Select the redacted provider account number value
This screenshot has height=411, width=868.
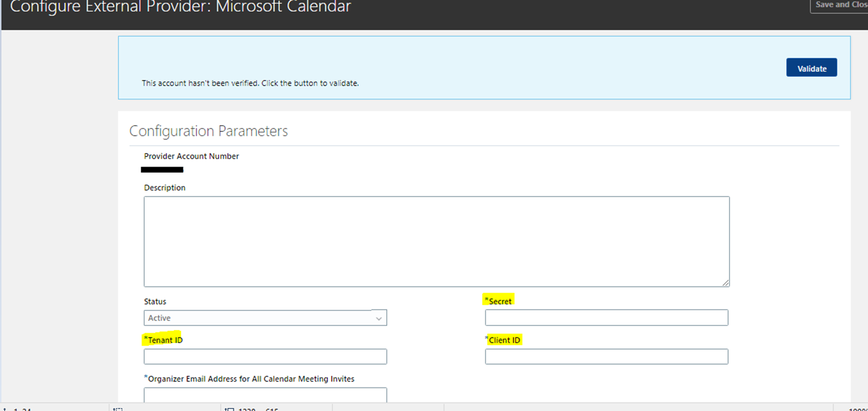tap(162, 170)
